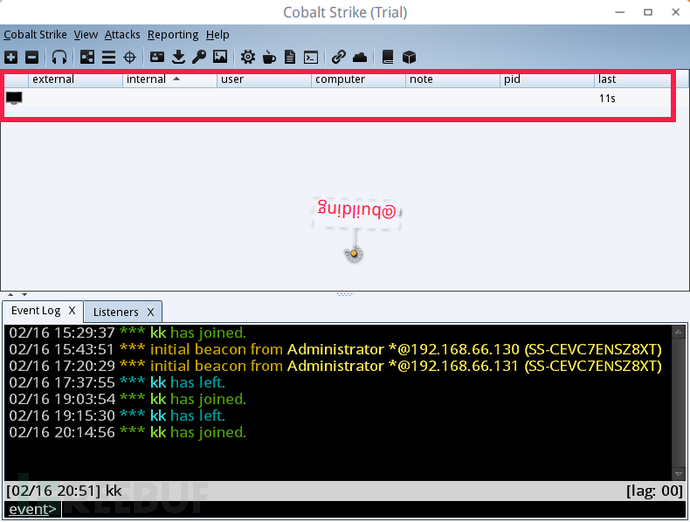Open the Cobalt Strike menu
Screen dimensions: 690x522
pyautogui.click(x=35, y=34)
